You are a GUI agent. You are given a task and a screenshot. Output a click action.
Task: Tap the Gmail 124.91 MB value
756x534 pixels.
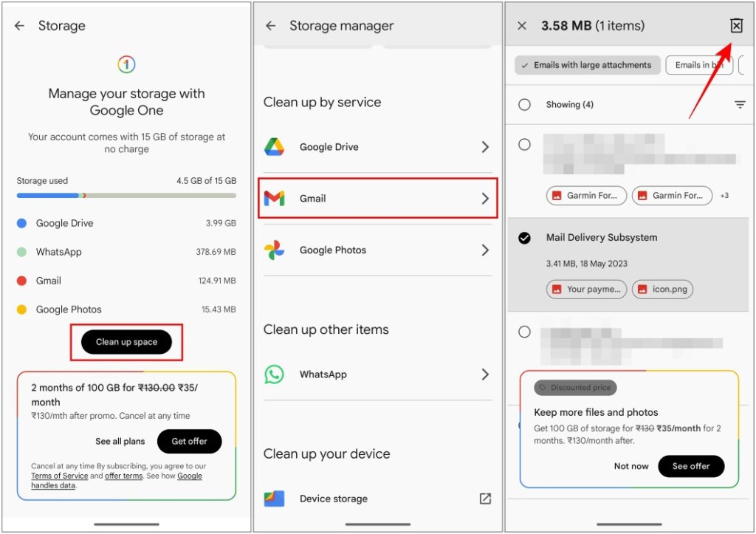tap(217, 281)
